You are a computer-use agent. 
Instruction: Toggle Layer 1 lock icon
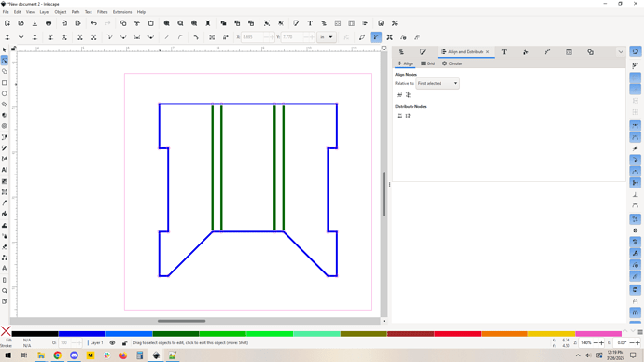point(124,342)
